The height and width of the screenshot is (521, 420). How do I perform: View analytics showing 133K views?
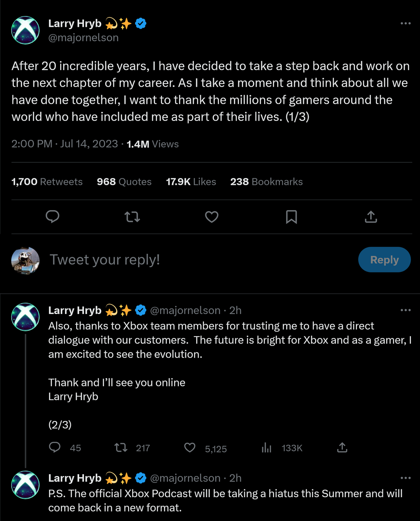coord(267,448)
